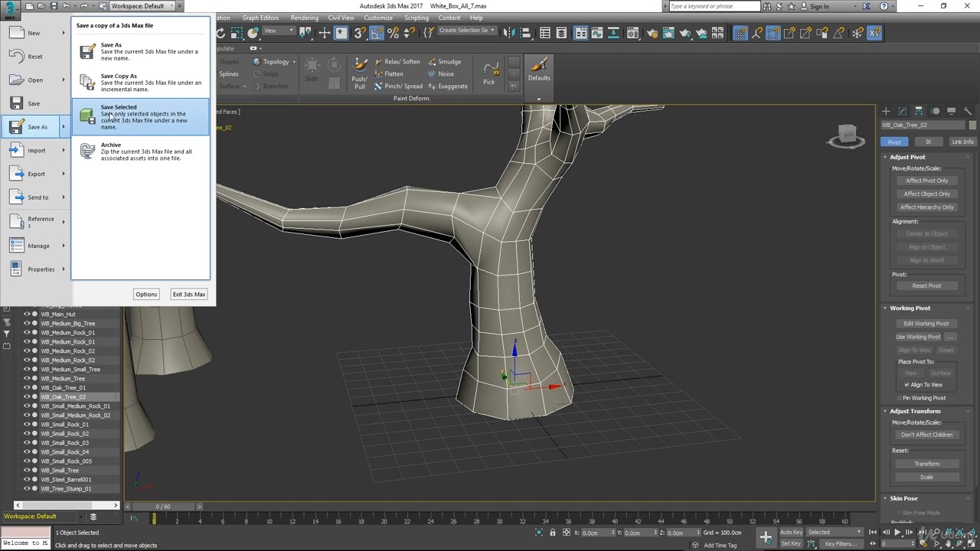Screen dimensions: 980x551
Task: Select the Pinch/Spread tool
Action: (x=398, y=86)
